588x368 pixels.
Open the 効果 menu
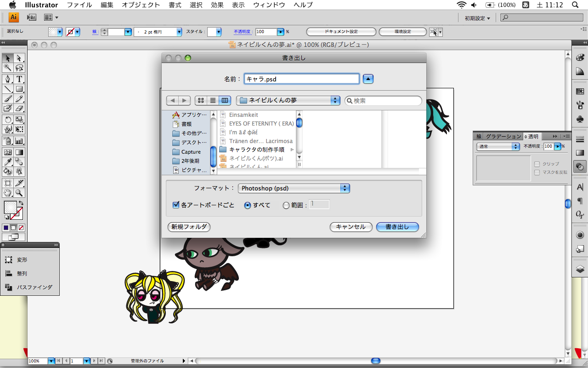[x=217, y=5]
